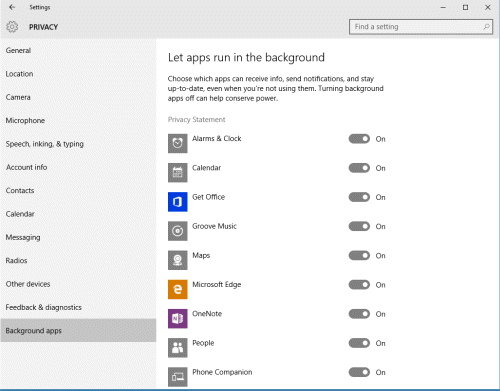
Task: Click the Phone Companion app icon
Action: point(178,377)
